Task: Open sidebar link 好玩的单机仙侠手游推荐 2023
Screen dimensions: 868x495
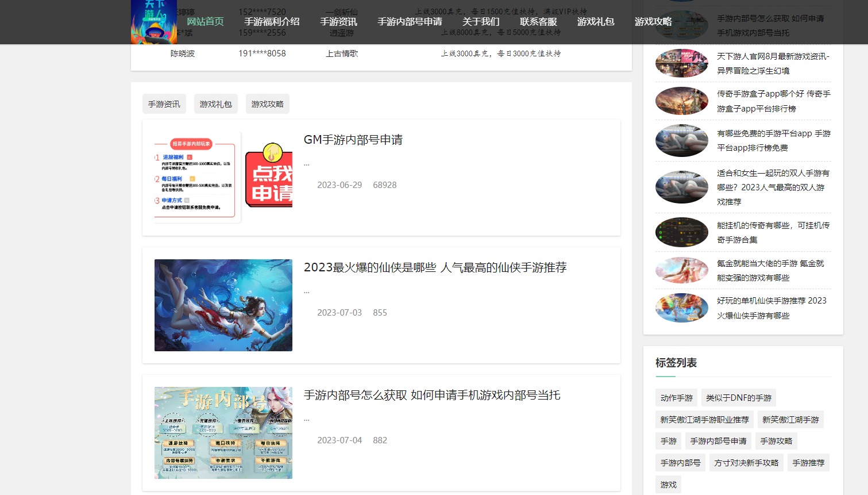Action: 771,308
